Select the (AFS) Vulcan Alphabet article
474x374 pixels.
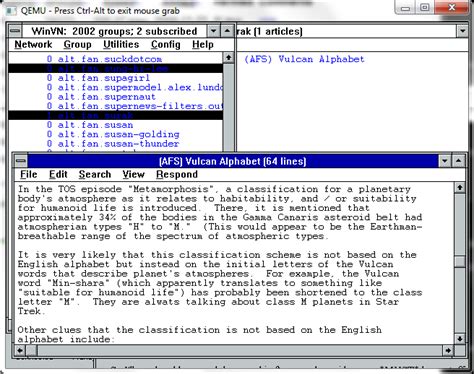point(304,59)
